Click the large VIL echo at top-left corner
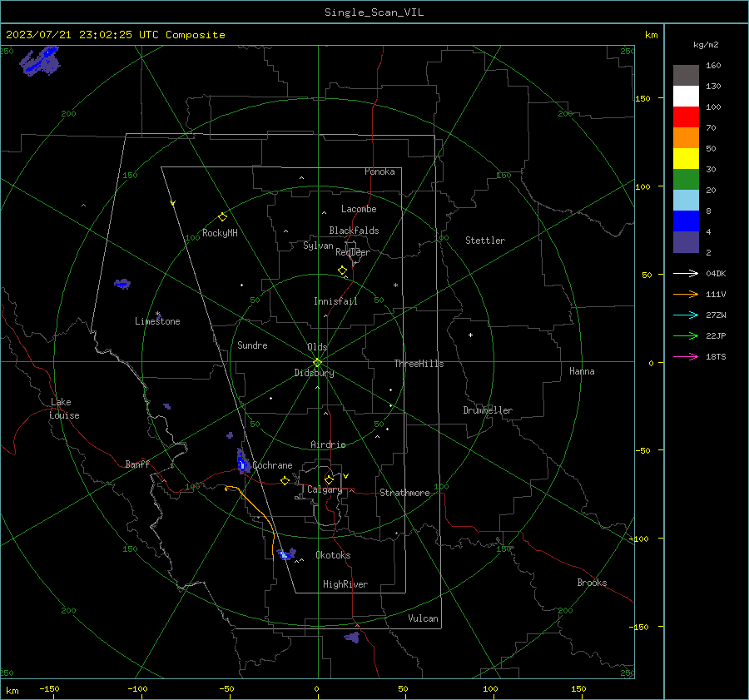The image size is (749, 700). [x=40, y=61]
